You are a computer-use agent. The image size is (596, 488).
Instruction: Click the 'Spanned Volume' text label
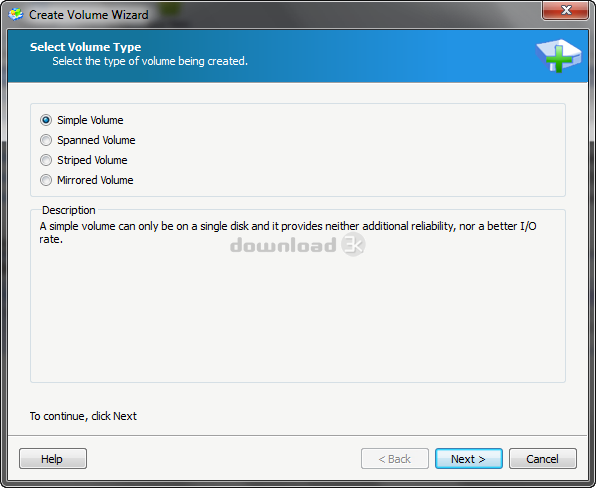(x=96, y=140)
